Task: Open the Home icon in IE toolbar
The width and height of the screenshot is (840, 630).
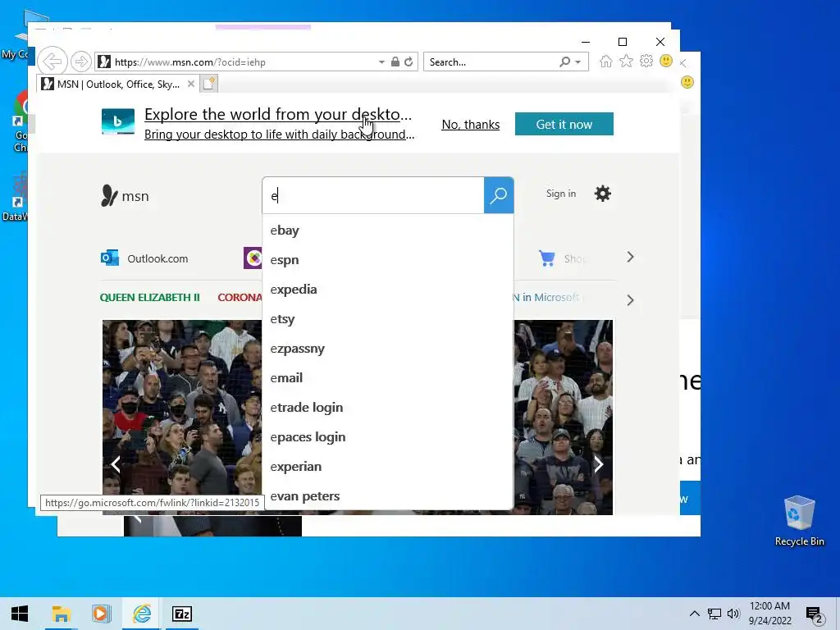Action: [606, 61]
